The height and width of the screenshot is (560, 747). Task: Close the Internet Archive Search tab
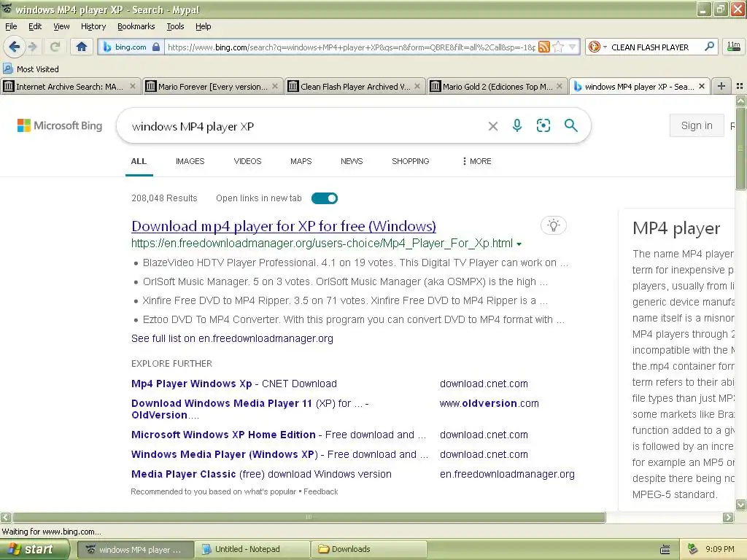pyautogui.click(x=133, y=86)
